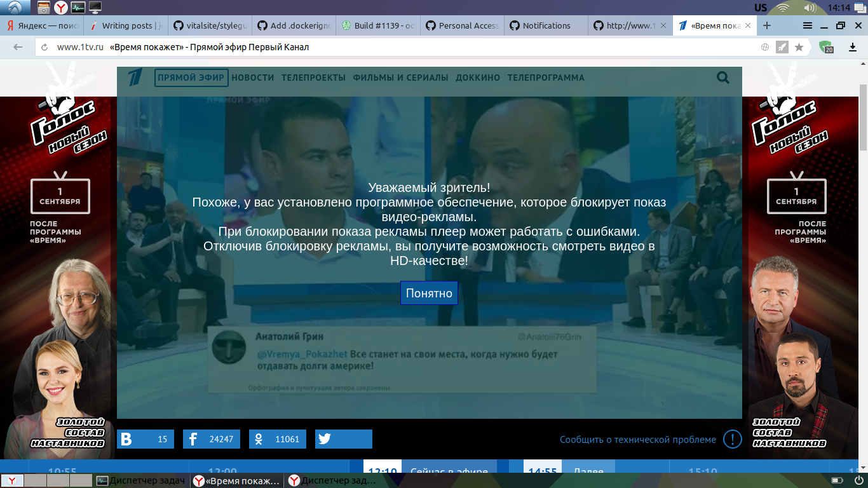This screenshot has height=488, width=868.
Task: Click the 14:55 Далее schedule slot
Action: coord(569,467)
